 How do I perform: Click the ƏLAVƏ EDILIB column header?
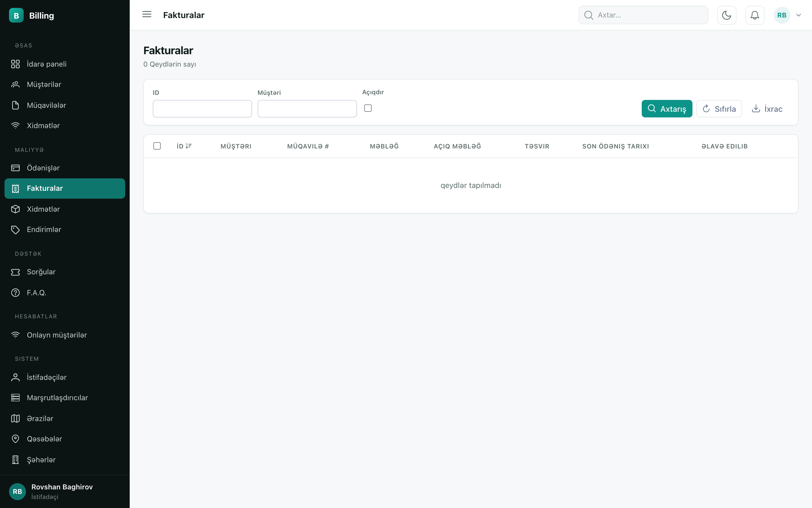point(724,146)
